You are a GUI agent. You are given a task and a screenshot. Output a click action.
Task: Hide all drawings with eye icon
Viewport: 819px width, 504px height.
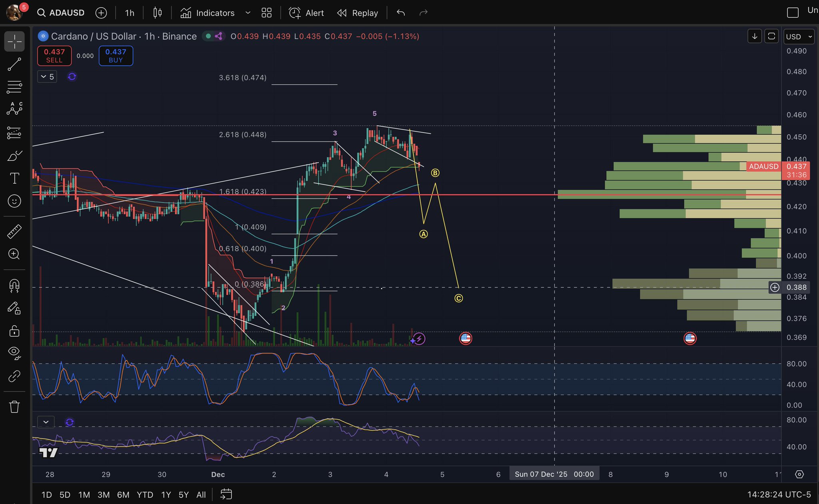14,353
